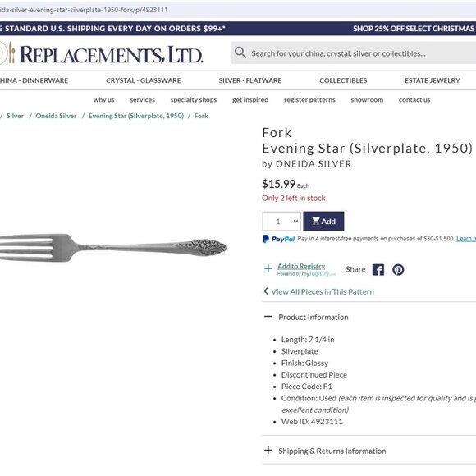Go to Oneida Silver breadcrumb

56,116
